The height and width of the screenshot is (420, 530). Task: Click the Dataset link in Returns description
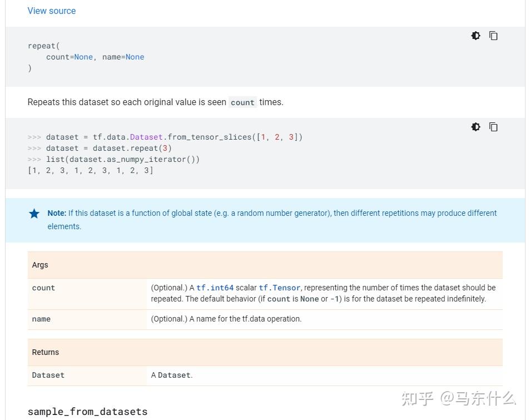click(174, 375)
